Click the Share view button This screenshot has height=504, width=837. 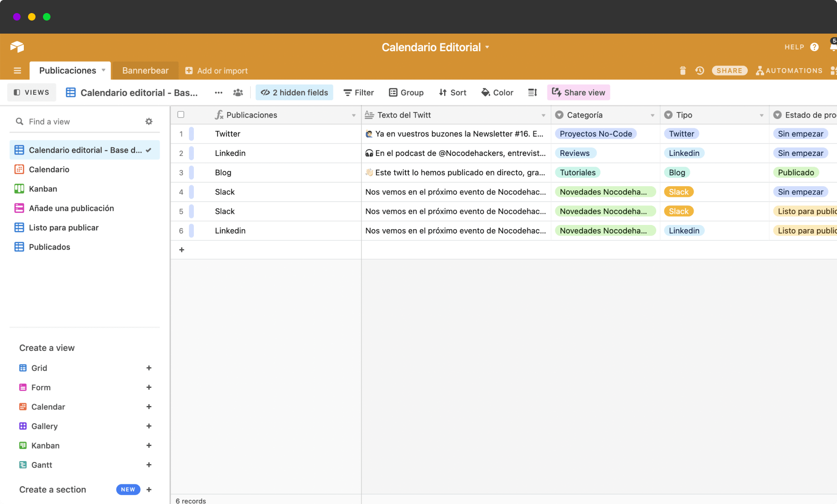click(x=578, y=92)
